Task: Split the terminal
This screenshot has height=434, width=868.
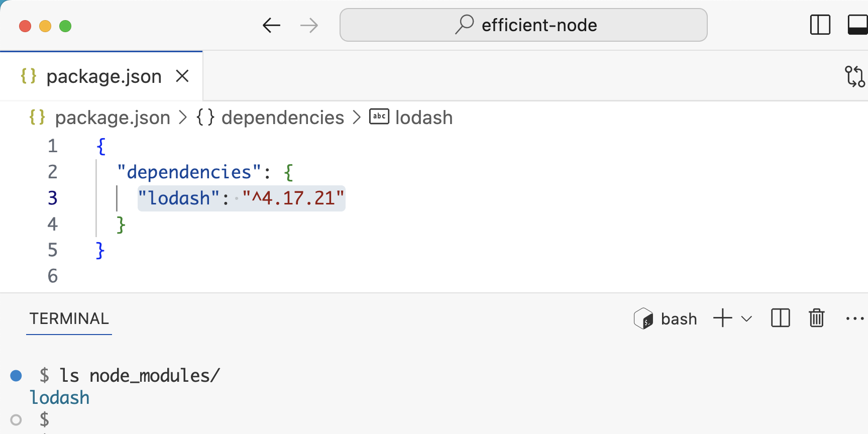Action: point(781,318)
